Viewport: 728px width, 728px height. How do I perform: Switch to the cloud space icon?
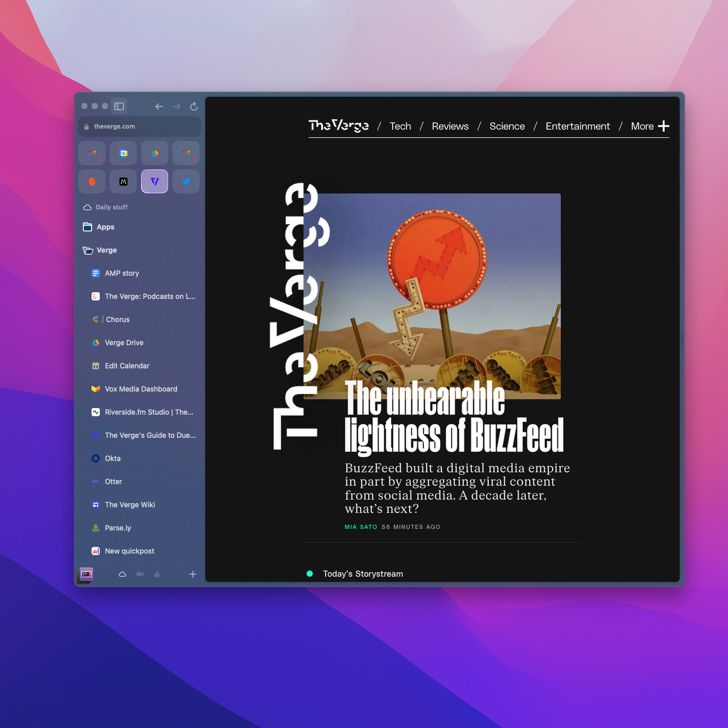122,574
